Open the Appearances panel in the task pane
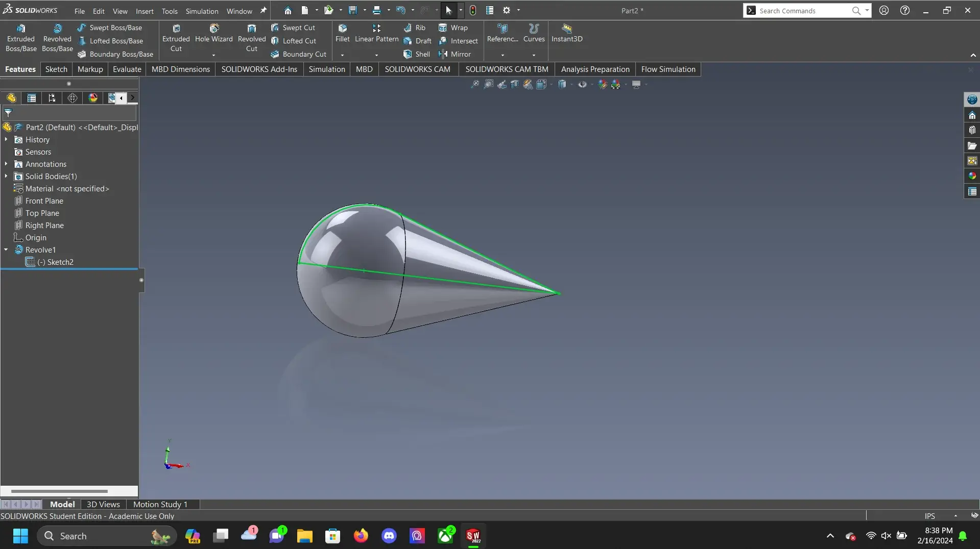This screenshot has height=549, width=980. click(972, 176)
